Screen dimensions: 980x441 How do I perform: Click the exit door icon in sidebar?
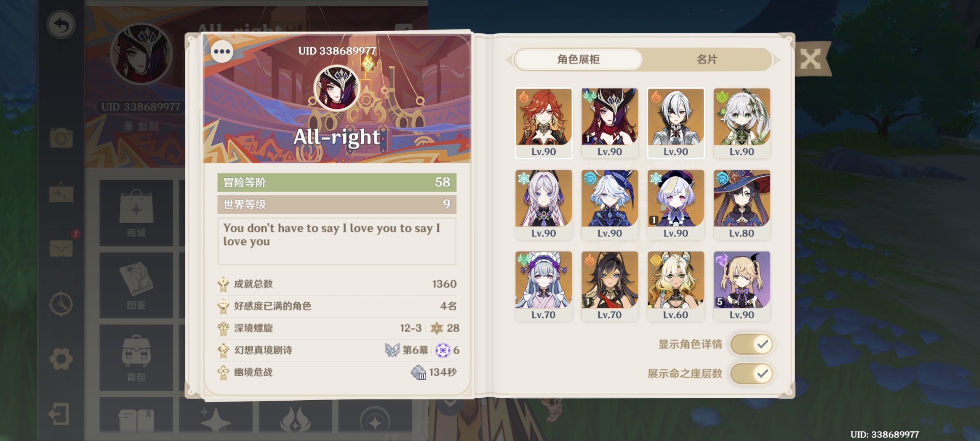(x=59, y=414)
